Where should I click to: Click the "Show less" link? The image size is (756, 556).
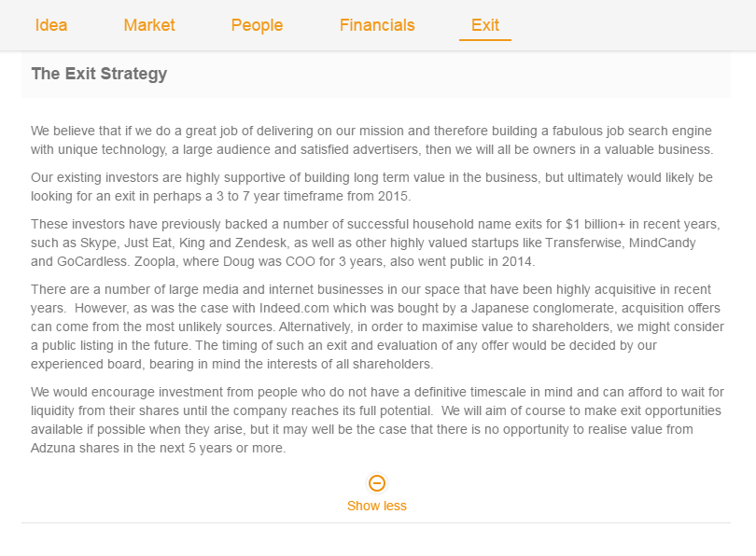pyautogui.click(x=377, y=506)
